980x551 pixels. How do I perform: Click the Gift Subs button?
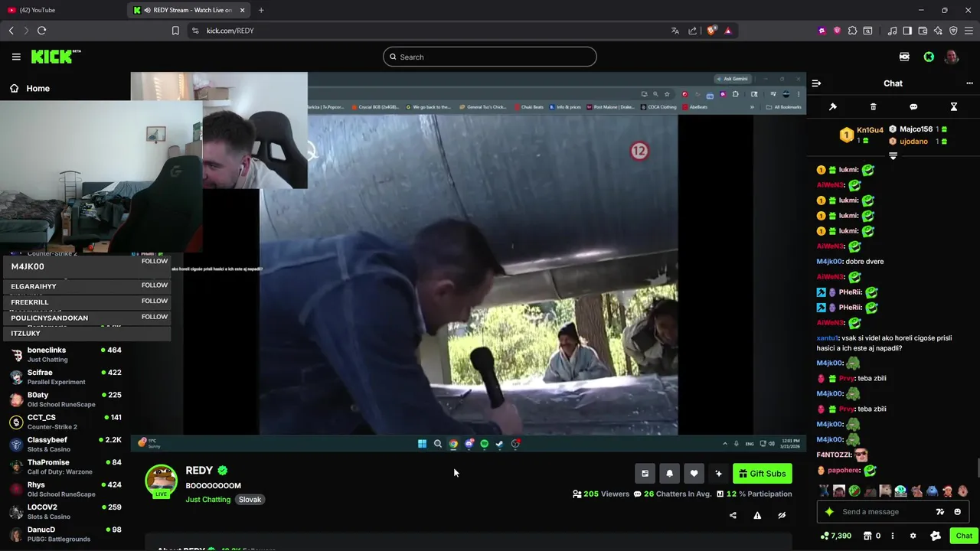pos(762,474)
